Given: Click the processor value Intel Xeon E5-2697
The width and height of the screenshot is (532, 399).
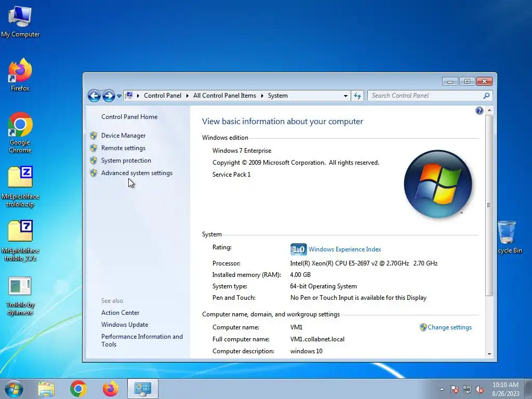Looking at the screenshot, I should [x=364, y=263].
